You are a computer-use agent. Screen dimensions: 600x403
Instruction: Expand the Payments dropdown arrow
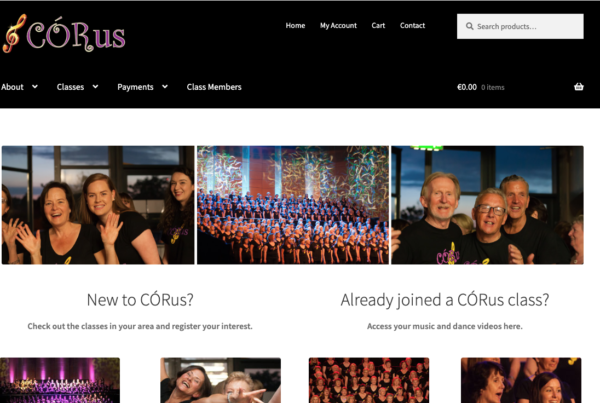tap(165, 87)
